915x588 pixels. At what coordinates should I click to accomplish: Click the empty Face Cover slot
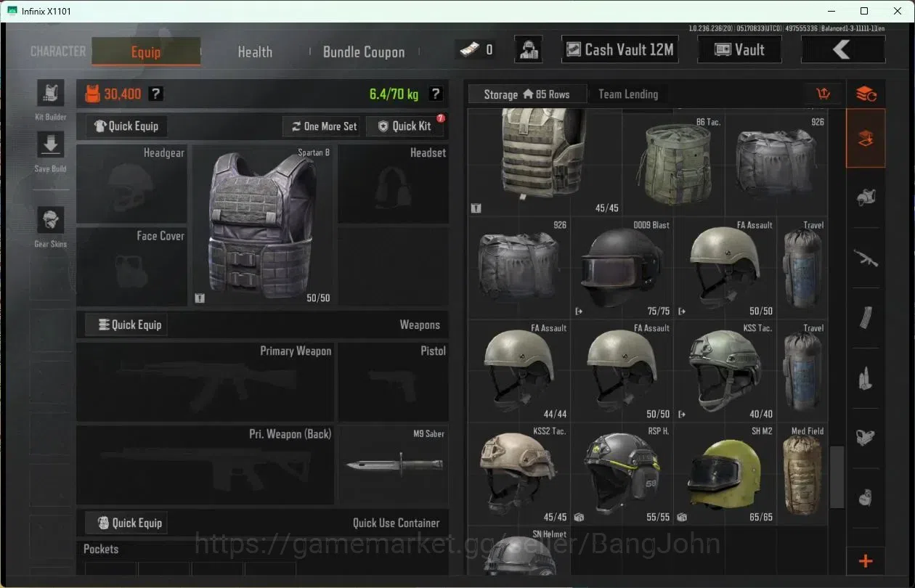(131, 266)
